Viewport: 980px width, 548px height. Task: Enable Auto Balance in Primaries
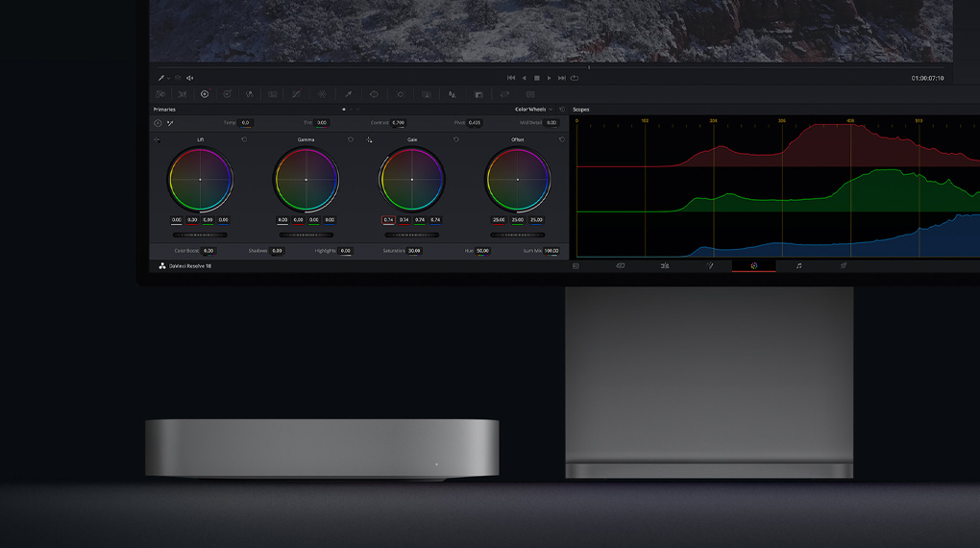pos(158,123)
